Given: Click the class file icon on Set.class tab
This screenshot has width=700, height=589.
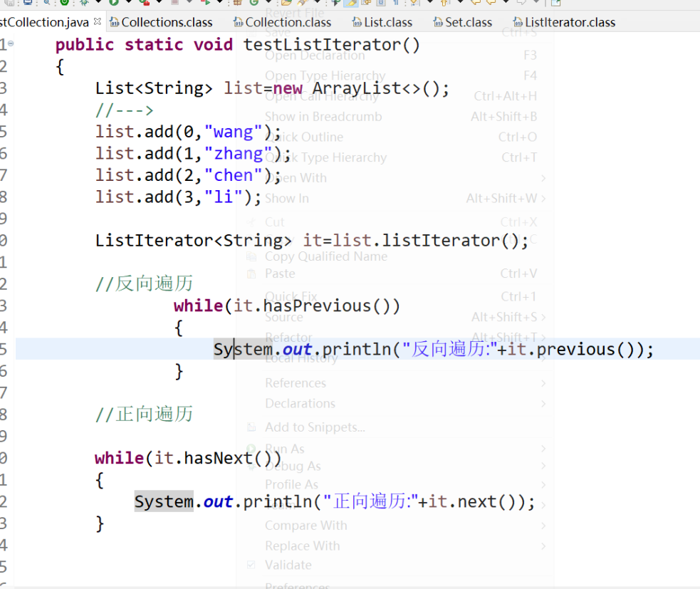Looking at the screenshot, I should tap(439, 22).
